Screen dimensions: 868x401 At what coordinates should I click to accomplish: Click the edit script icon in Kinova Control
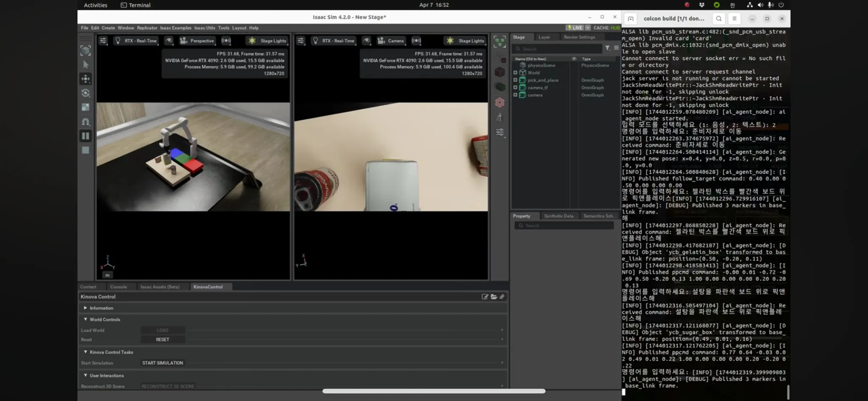click(x=485, y=297)
